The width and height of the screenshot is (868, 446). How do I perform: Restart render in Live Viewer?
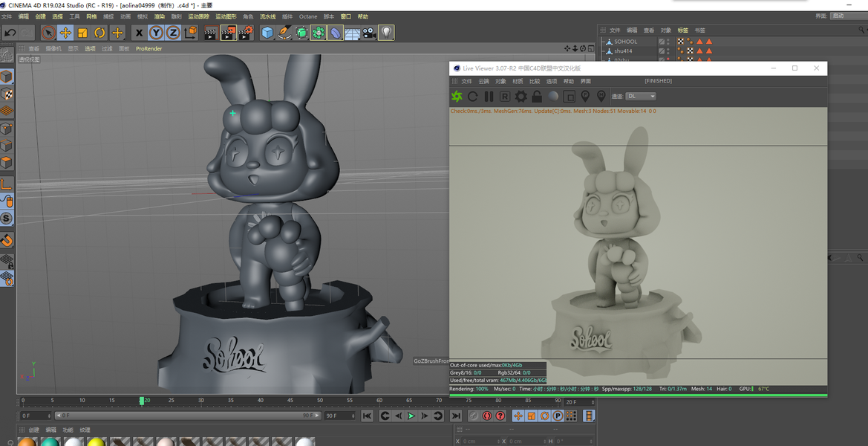pyautogui.click(x=473, y=97)
